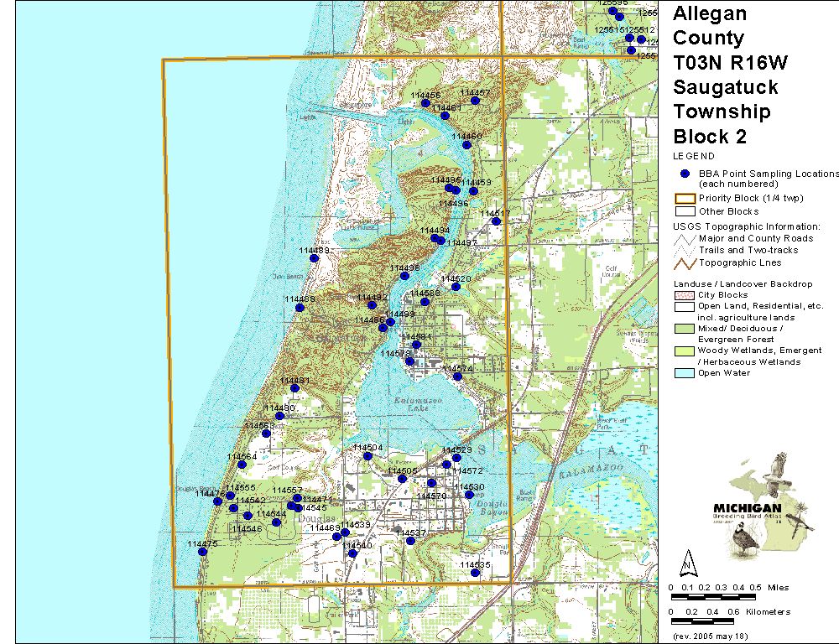Screen dimensions: 839x644
Task: Click the BBA Point Sampling Locations legend dot
Action: click(x=685, y=174)
